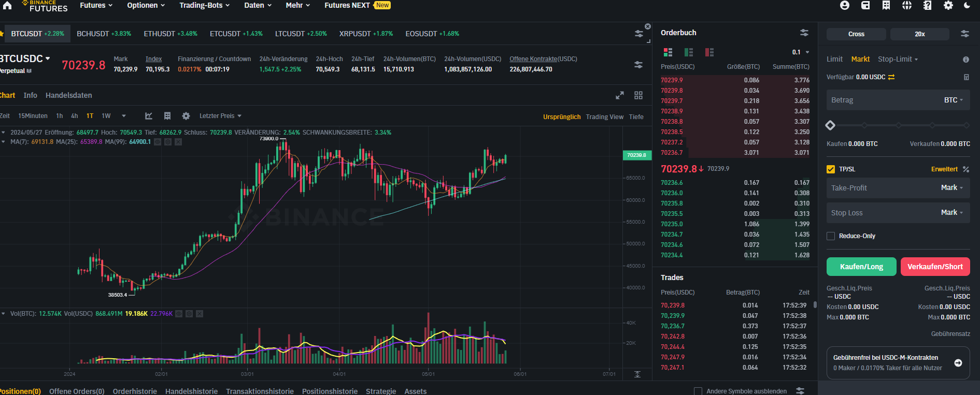Enable the Reduce-Only checkbox
The image size is (980, 395).
pos(831,236)
